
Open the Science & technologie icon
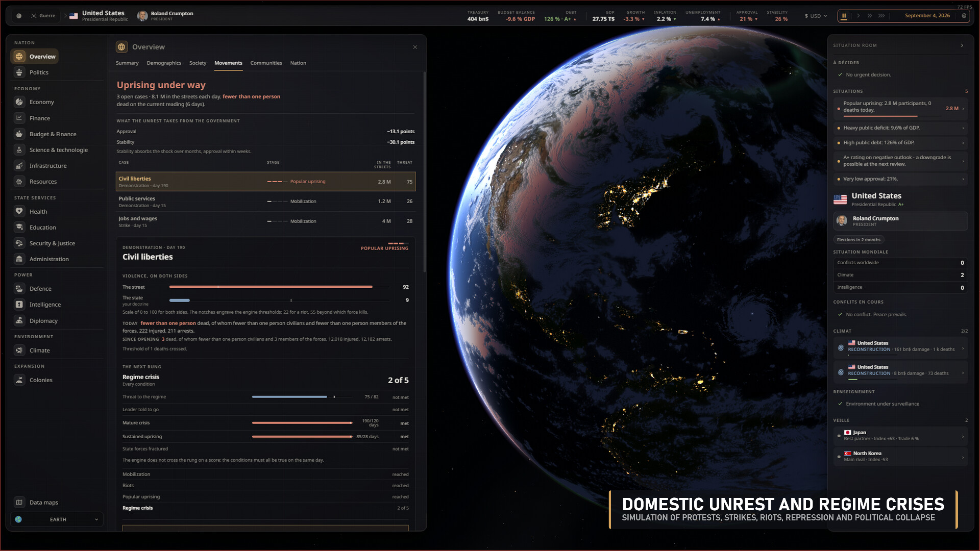(19, 150)
